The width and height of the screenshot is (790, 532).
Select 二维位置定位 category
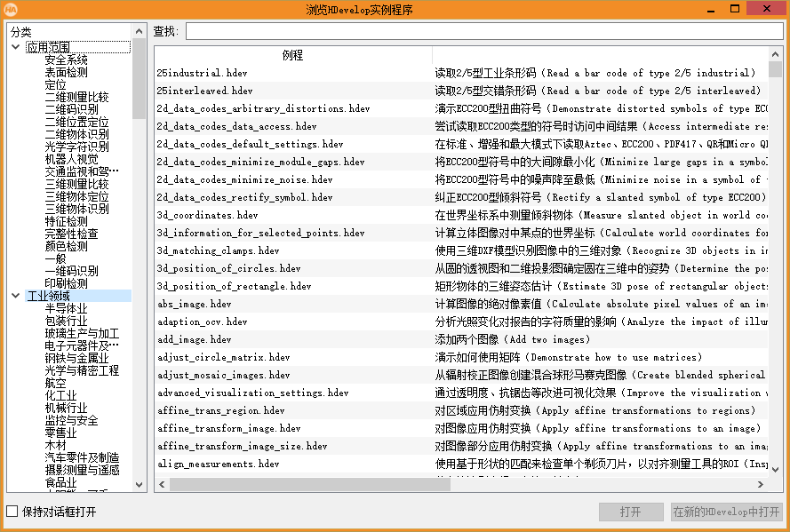pos(76,122)
